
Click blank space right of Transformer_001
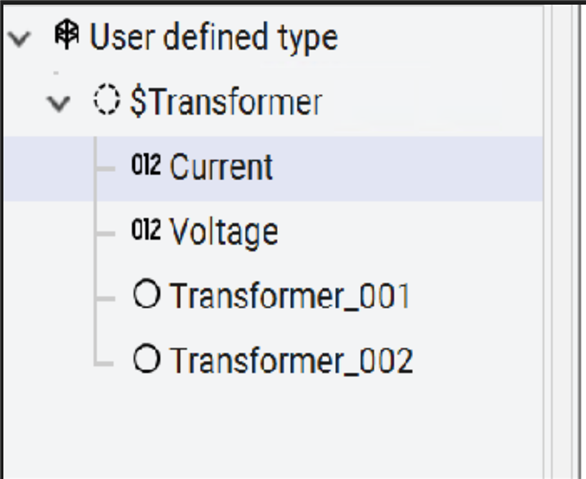tap(476, 296)
